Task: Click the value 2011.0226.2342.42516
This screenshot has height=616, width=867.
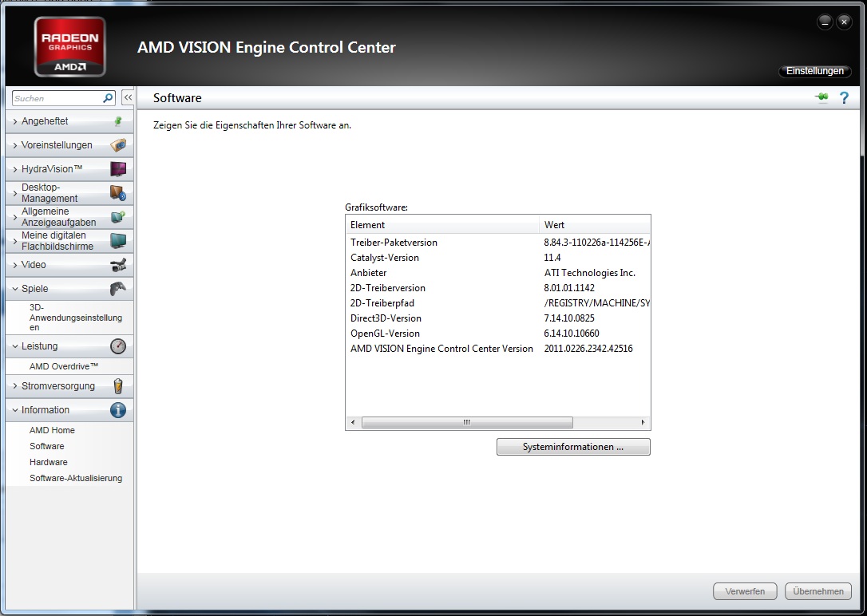Action: coord(588,349)
